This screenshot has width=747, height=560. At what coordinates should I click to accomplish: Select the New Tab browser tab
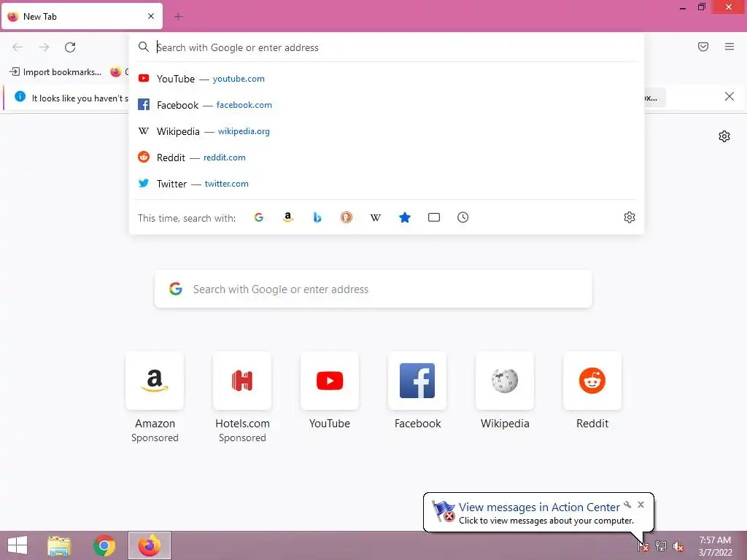click(x=82, y=16)
